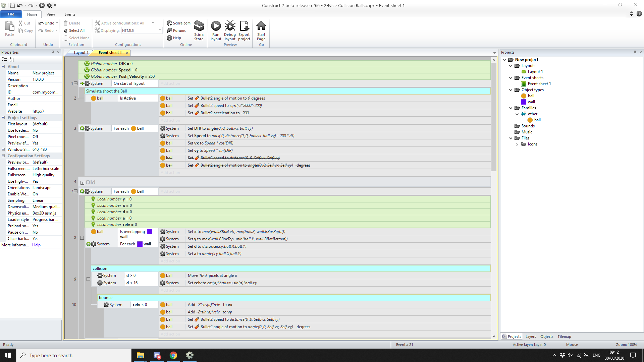Open the Start Page home icon
The height and width of the screenshot is (362, 644).
point(261,26)
